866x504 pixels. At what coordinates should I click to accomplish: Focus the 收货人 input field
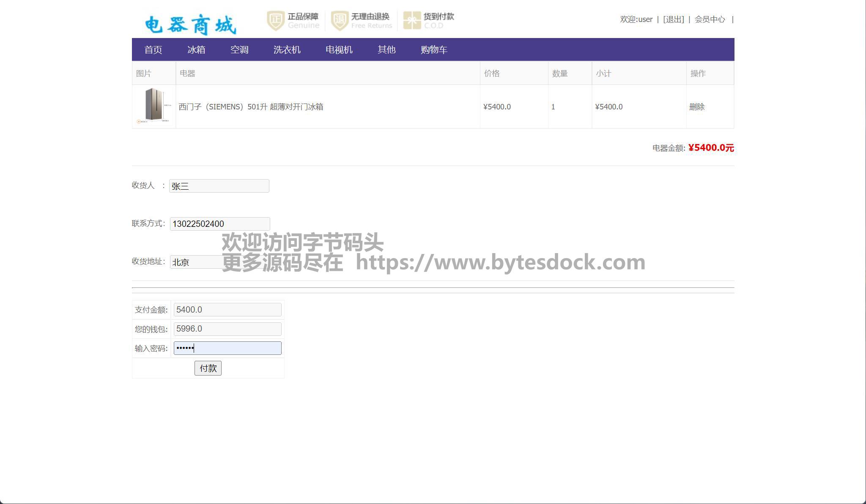pos(219,186)
